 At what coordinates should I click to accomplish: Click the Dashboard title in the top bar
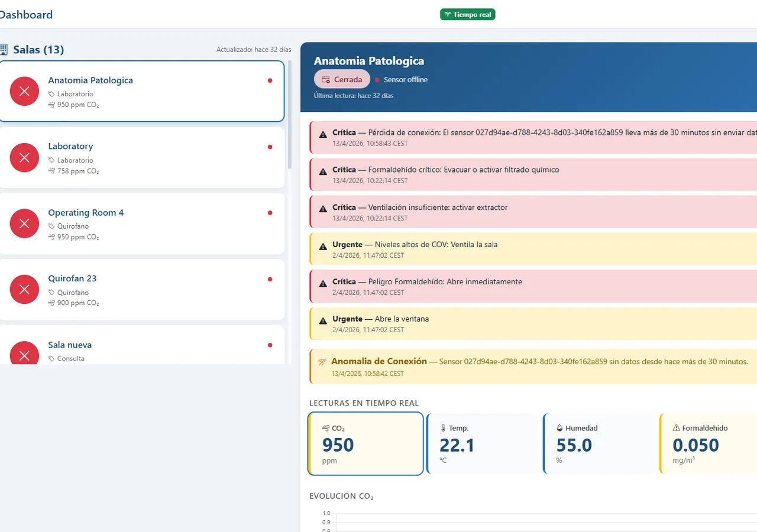(25, 15)
